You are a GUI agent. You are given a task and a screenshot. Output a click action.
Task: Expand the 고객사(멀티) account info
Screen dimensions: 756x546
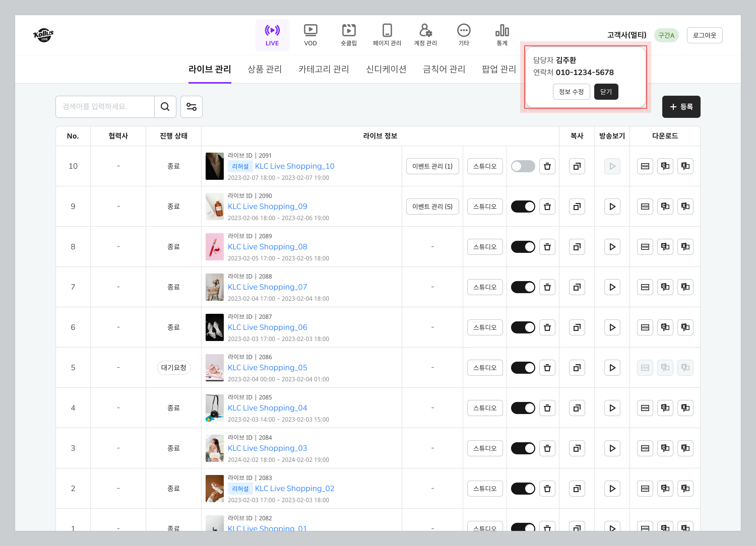coord(626,35)
